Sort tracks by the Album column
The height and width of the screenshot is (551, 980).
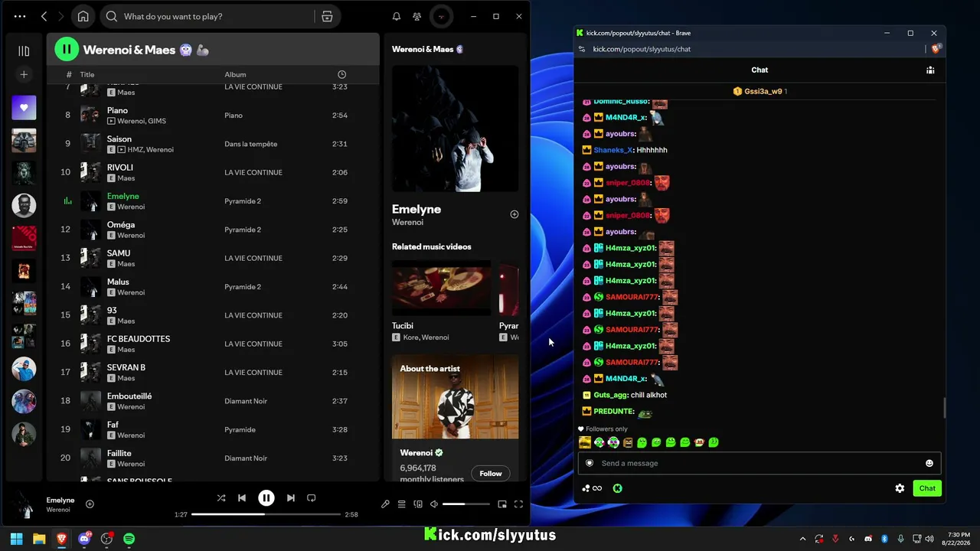pos(235,74)
